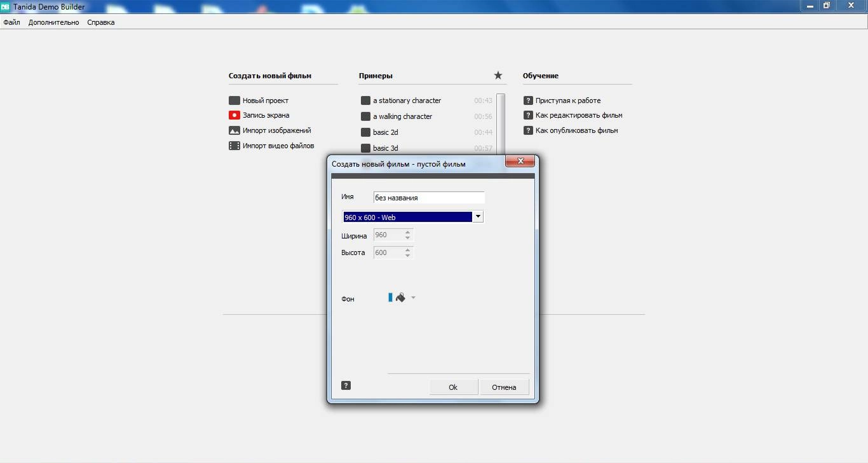Decrease the Ширина value with down arrow
This screenshot has height=463, width=868.
[408, 238]
